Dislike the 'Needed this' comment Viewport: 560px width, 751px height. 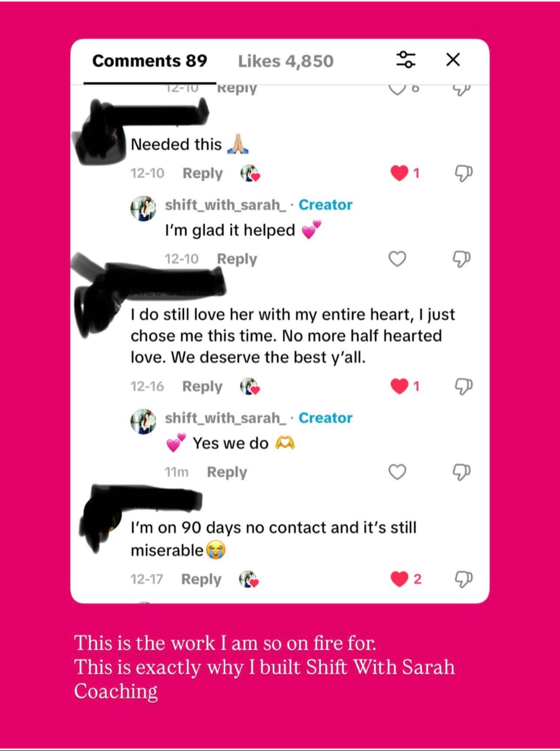point(463,173)
